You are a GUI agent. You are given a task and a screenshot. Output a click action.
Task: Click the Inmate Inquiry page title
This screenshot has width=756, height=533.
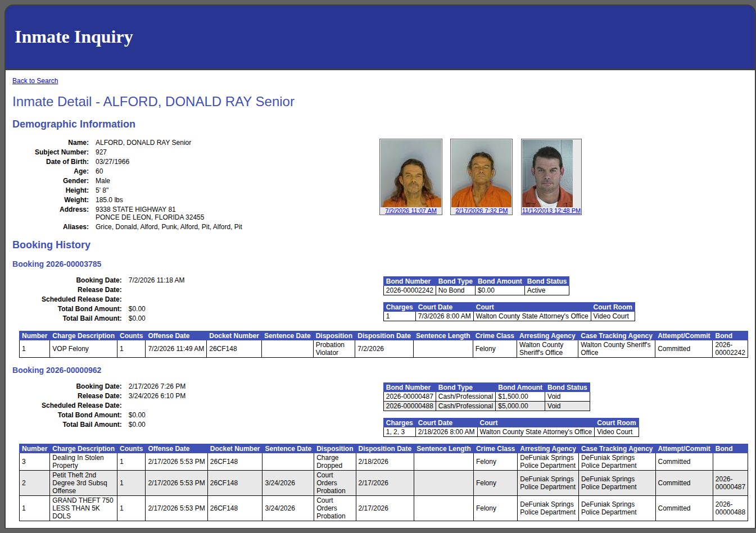[x=74, y=37]
